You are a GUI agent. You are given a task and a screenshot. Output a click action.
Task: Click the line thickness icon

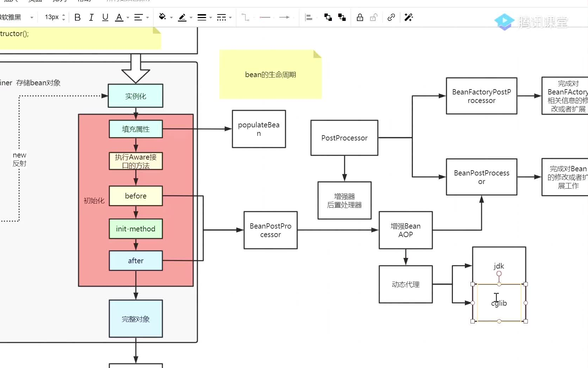point(202,17)
